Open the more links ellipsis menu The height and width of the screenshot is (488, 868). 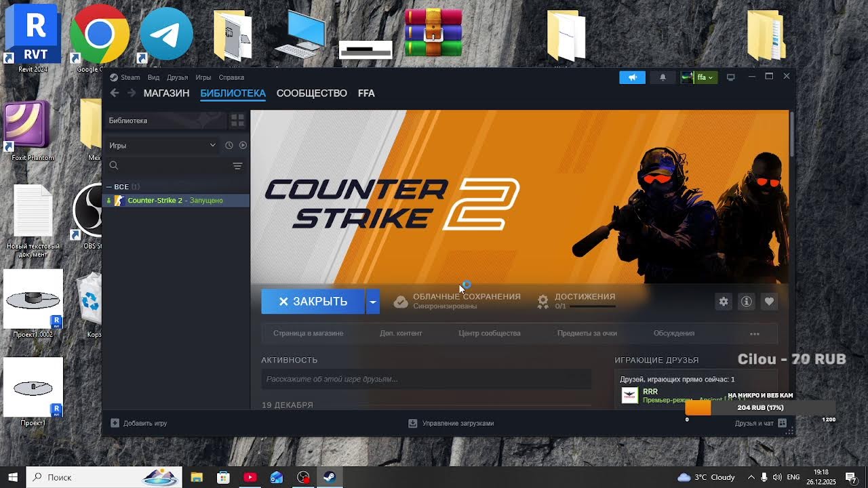click(x=755, y=333)
